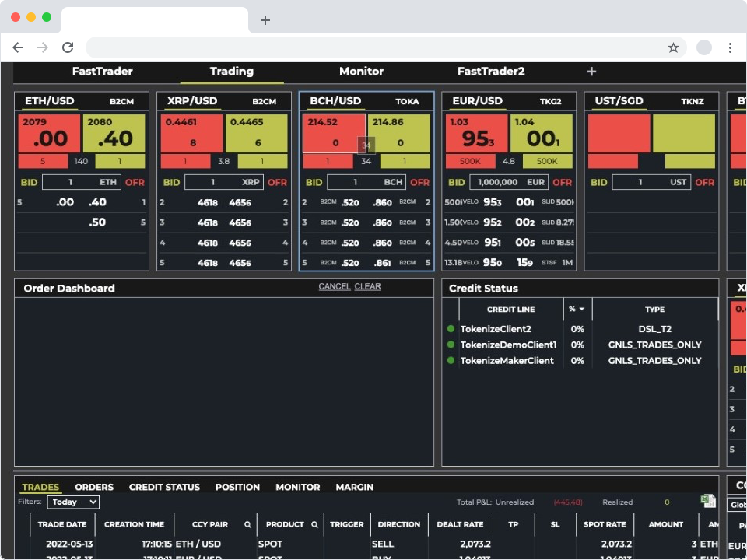Hit BCH/USD yellow buy price 214.86
Screen dimensions: 747x560
pyautogui.click(x=398, y=133)
